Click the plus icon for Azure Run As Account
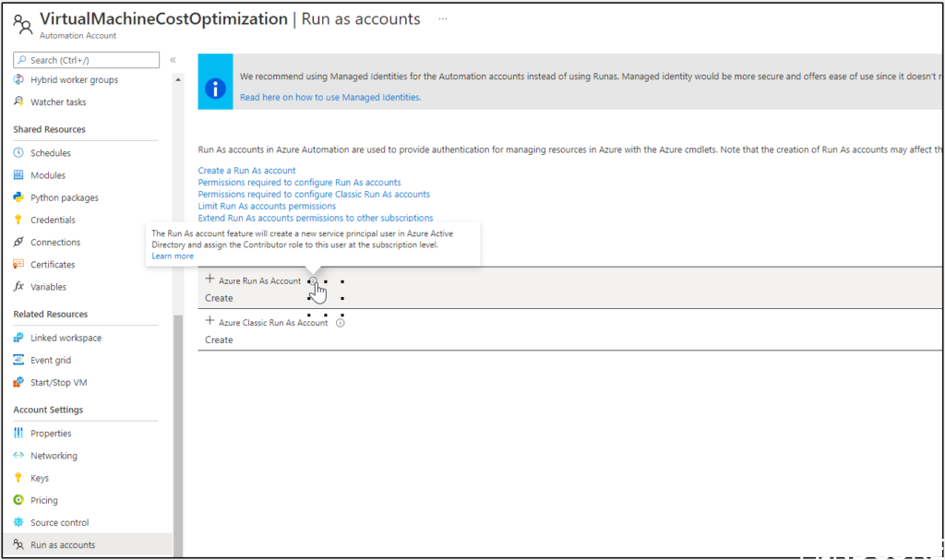This screenshot has width=945, height=560. click(x=209, y=279)
